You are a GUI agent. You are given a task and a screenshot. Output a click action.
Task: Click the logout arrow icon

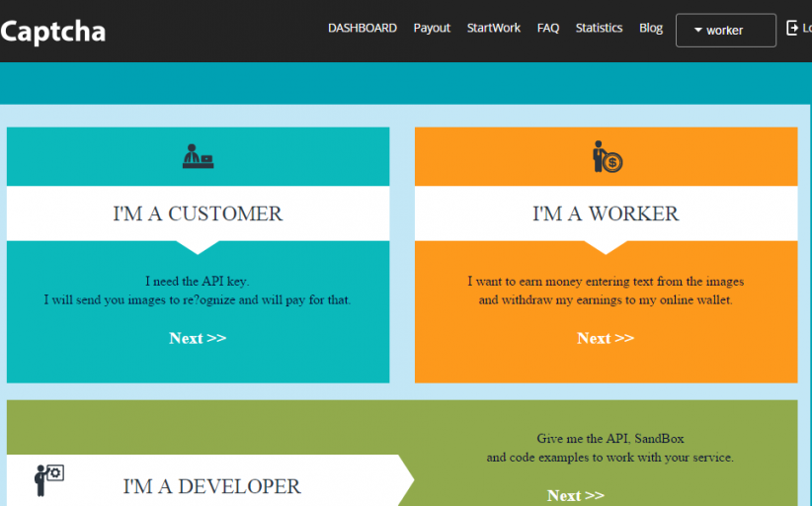tap(792, 29)
